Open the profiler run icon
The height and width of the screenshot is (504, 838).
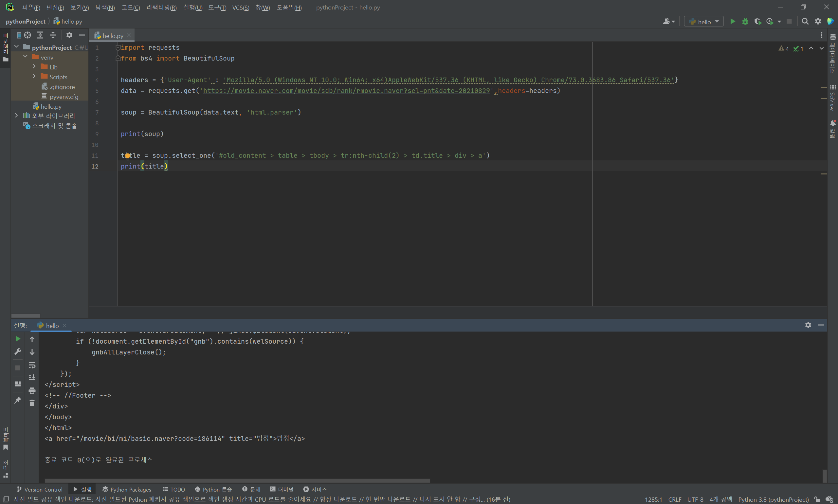click(x=770, y=21)
